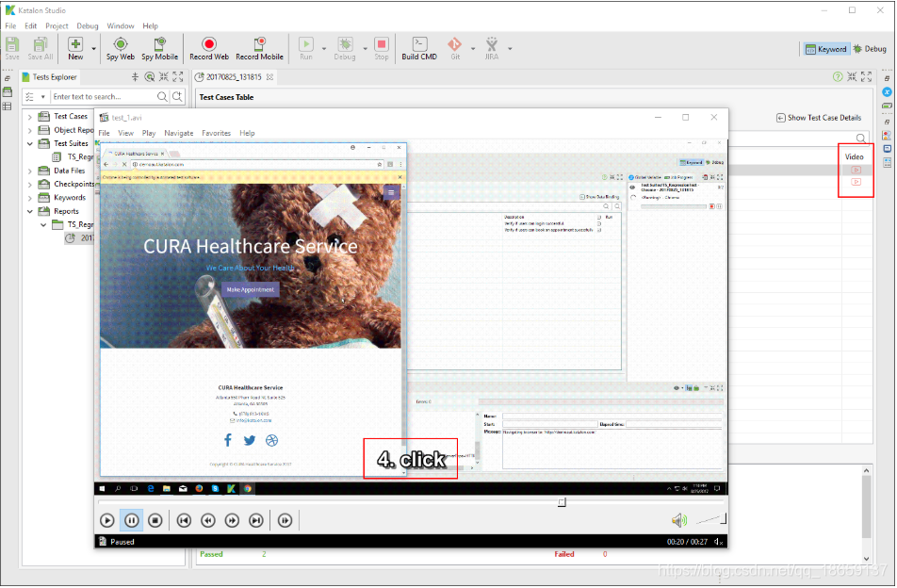Skip to previous track in video player

[184, 520]
